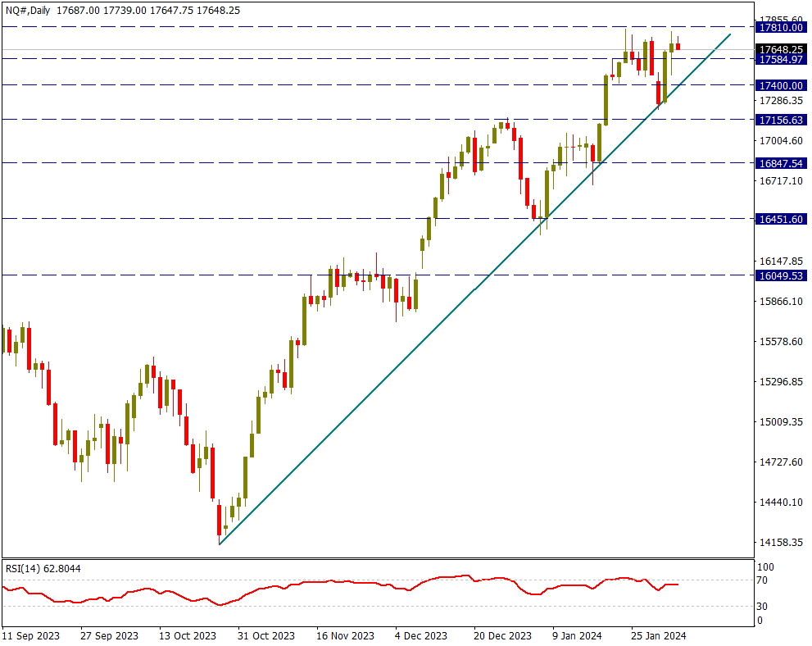The image size is (812, 646).
Task: Click the 15296.85 price axis value
Action: [x=781, y=382]
